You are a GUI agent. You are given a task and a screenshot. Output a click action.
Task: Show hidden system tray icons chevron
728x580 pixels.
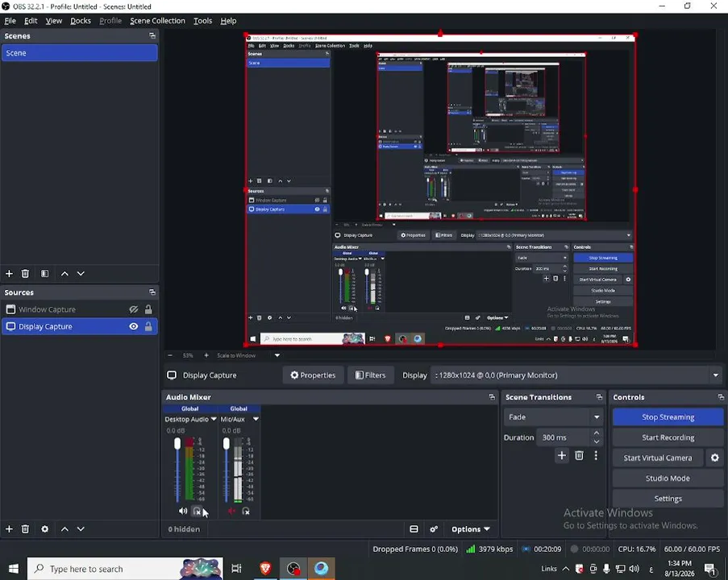click(566, 569)
